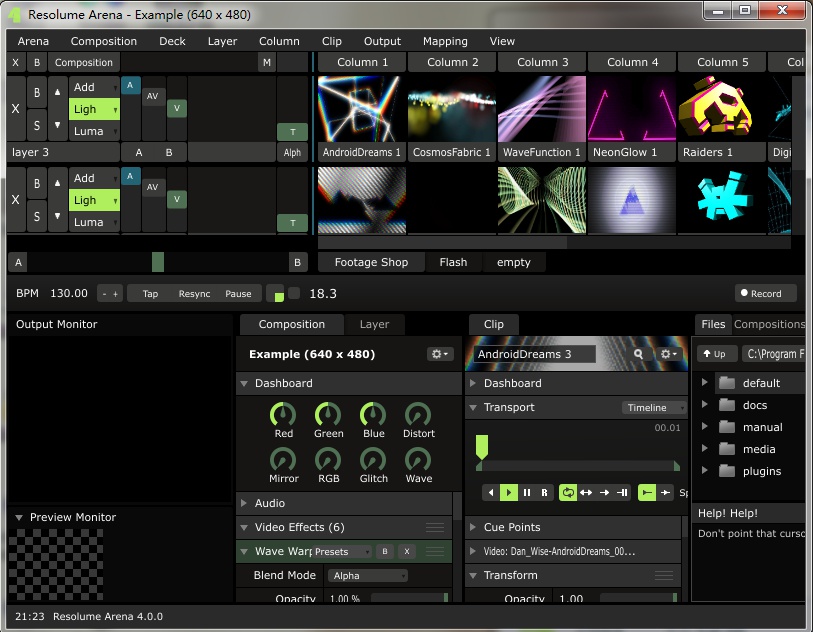
Task: Pause the clip in the Transport panel
Action: [x=527, y=492]
